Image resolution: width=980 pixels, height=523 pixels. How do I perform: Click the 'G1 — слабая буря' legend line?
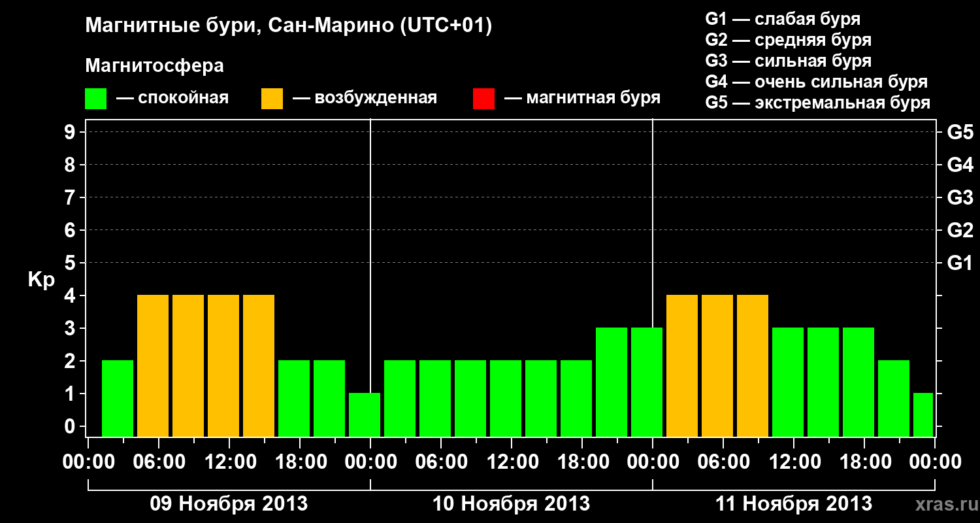(x=783, y=19)
